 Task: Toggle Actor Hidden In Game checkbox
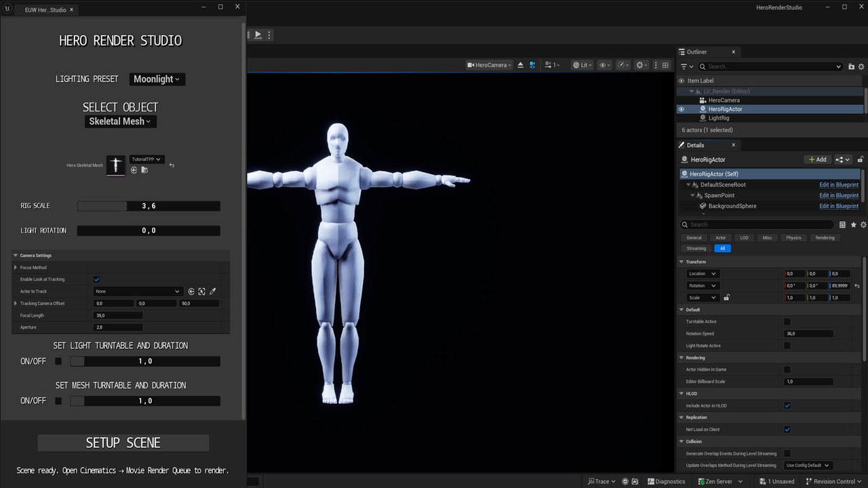[787, 369]
